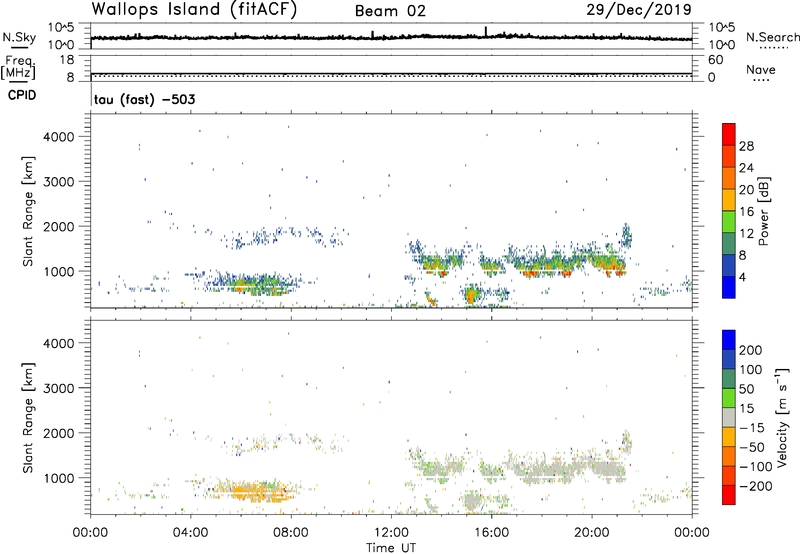Click the '28' power colorbar tick

click(746, 146)
